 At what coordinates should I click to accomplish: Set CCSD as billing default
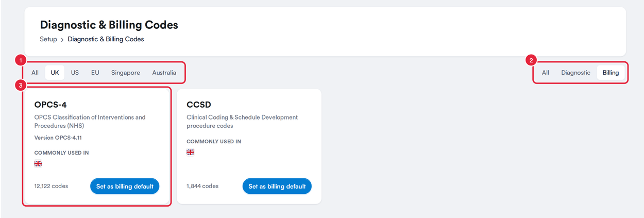coord(277,186)
